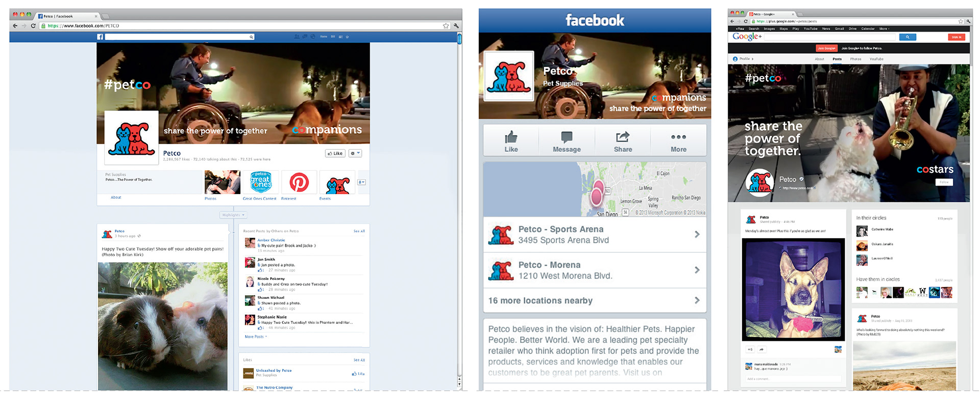Click the scrollbar thumb of the Facebook browser window
Image resolution: width=980 pixels, height=399 pixels.
[x=459, y=38]
